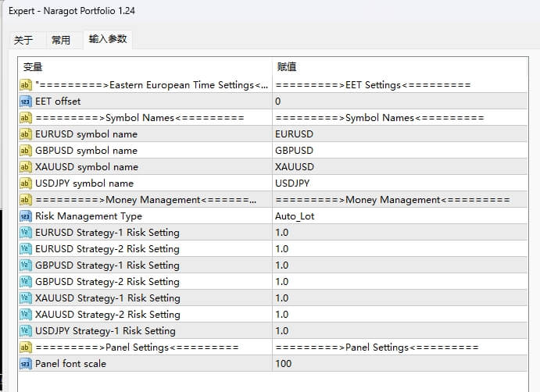Viewport: 540px width, 392px height.
Task: Click the string icon in the Symbol Names variable row
Action: click(x=26, y=118)
